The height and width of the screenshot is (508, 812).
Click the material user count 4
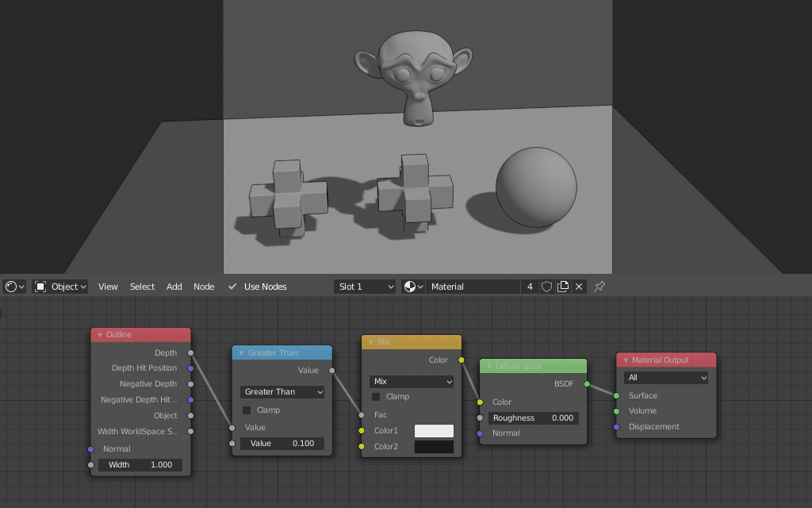[529, 287]
